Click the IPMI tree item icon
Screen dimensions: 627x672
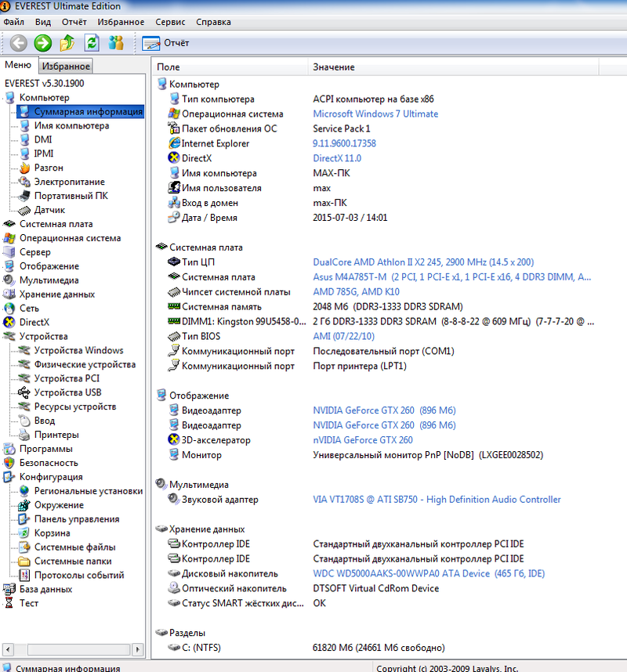pyautogui.click(x=25, y=154)
